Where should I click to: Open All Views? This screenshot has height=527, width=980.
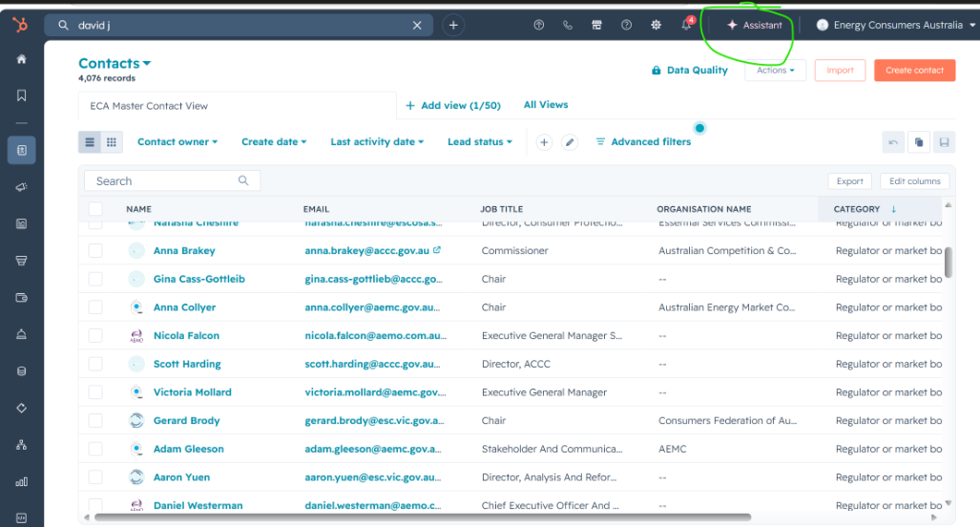(x=546, y=104)
